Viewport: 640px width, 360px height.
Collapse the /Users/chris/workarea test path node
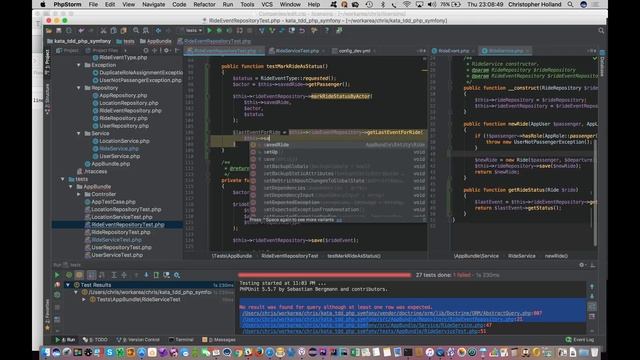tap(76, 292)
